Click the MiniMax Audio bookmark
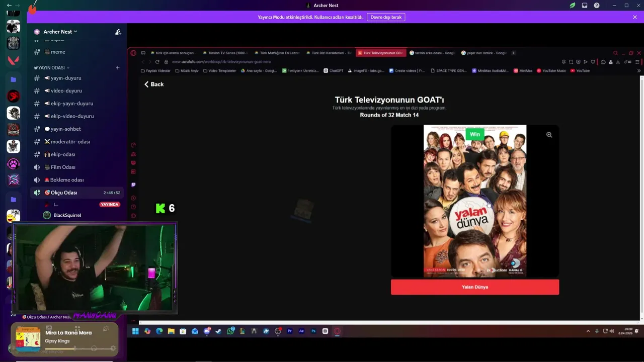The height and width of the screenshot is (362, 644). (490, 71)
